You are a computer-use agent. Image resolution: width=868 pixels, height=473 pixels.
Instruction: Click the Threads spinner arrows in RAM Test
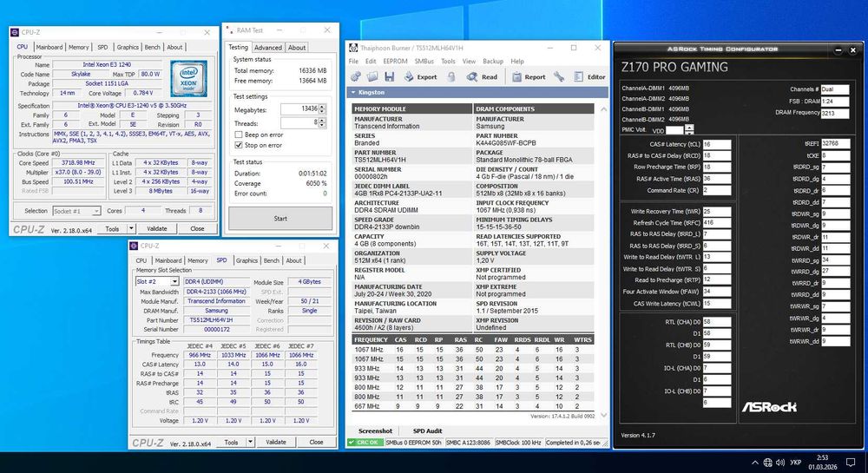click(322, 123)
